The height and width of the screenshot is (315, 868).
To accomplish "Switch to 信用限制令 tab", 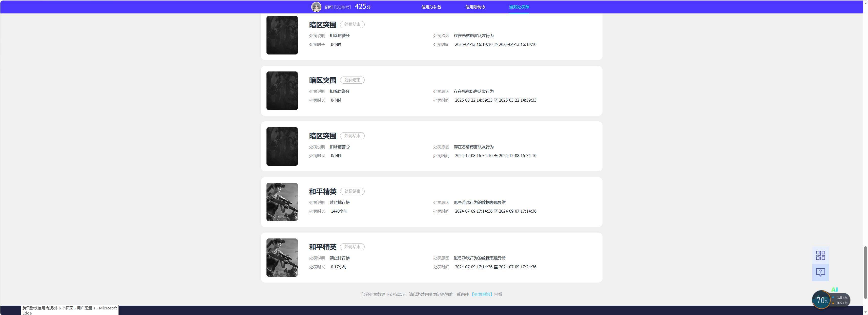I will coord(475,7).
